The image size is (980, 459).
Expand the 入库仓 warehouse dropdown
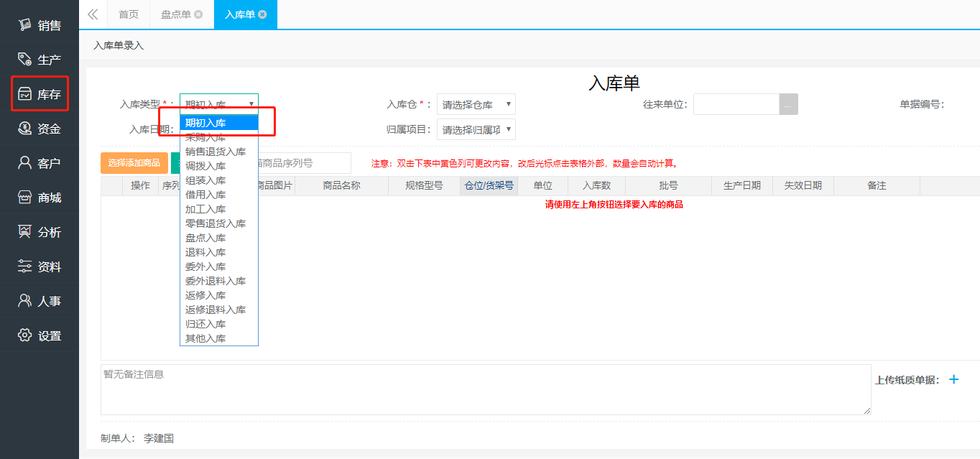coord(476,105)
